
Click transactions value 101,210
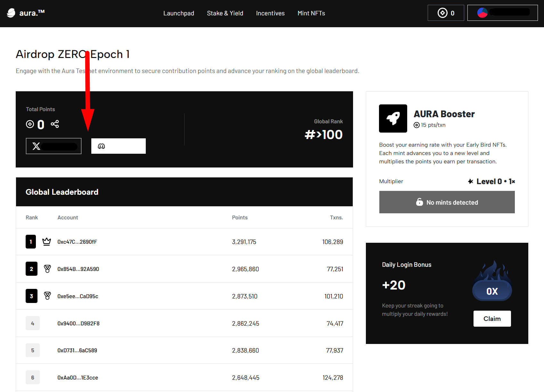pos(334,296)
